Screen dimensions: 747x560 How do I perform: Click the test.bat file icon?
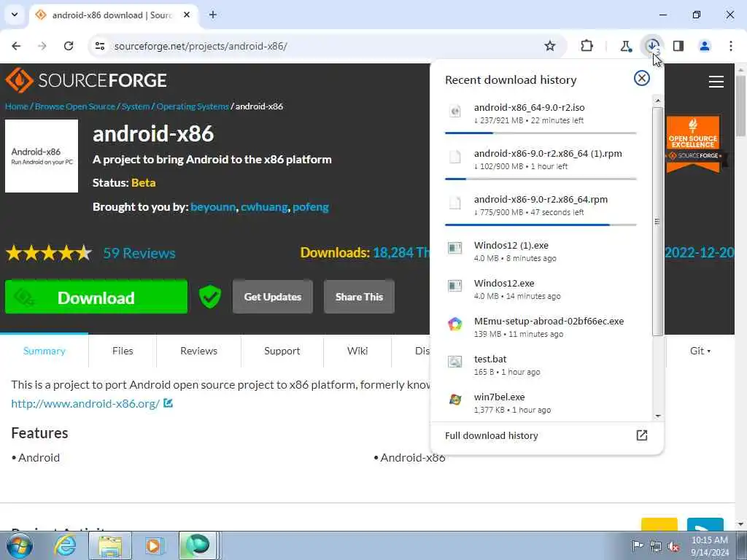pos(455,362)
